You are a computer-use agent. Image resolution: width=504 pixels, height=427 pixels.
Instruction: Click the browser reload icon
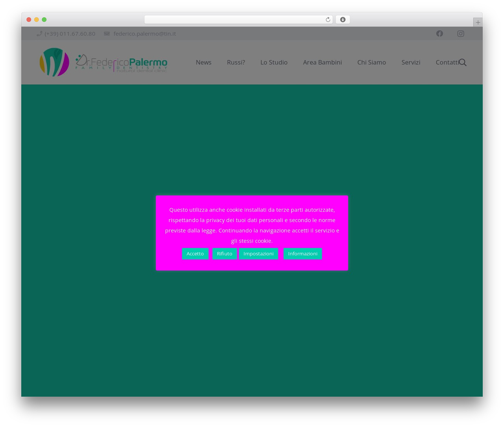pyautogui.click(x=328, y=20)
